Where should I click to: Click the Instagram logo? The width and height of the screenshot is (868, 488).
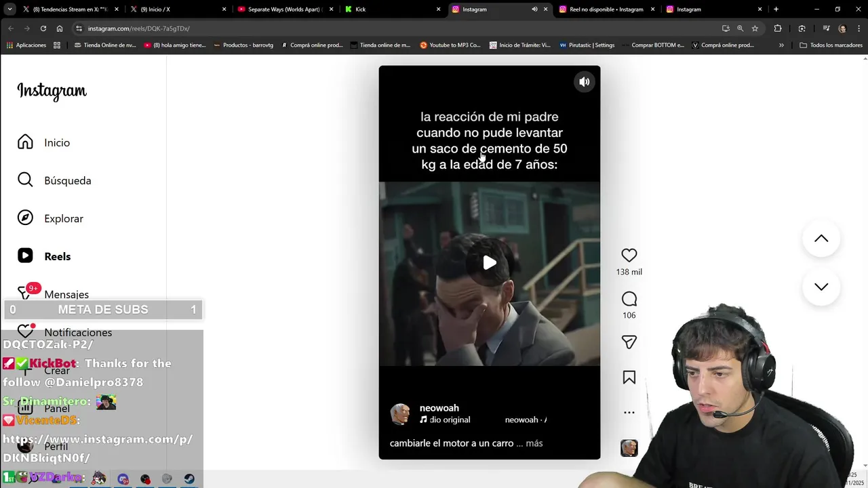52,91
